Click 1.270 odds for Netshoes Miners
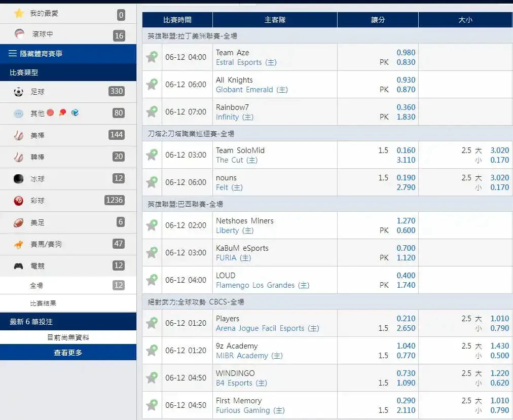Image resolution: width=513 pixels, height=420 pixels. [406, 221]
